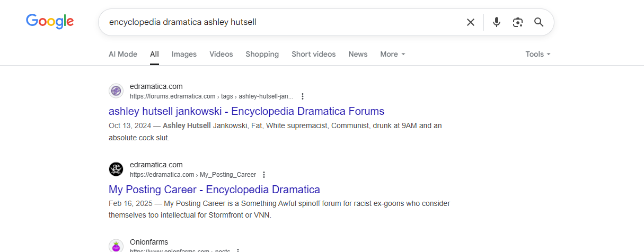Open Search by image camera icon

point(518,22)
